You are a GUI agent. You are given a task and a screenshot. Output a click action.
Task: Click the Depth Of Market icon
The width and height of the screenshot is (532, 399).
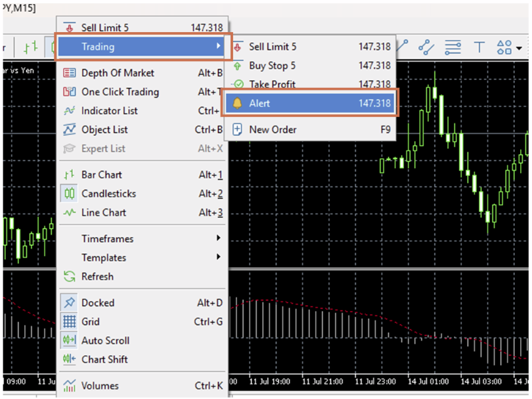point(69,73)
